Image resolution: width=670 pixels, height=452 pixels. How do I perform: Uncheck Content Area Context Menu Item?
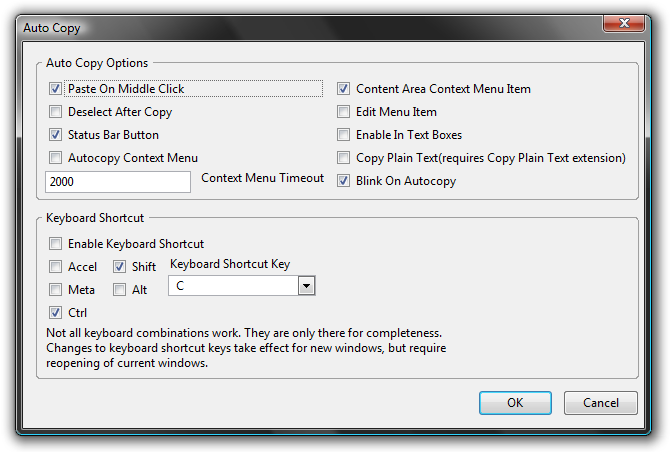[x=343, y=89]
